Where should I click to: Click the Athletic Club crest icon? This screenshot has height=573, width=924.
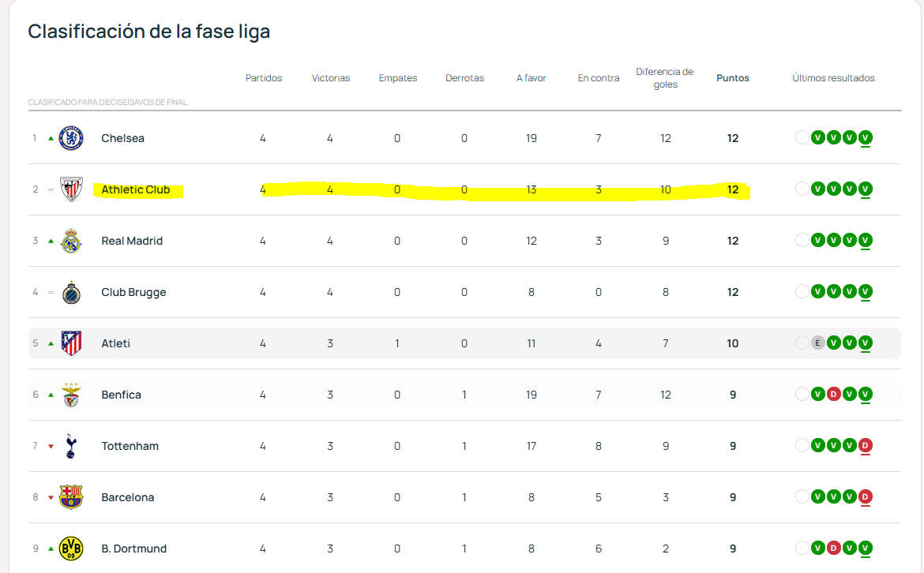coord(71,189)
